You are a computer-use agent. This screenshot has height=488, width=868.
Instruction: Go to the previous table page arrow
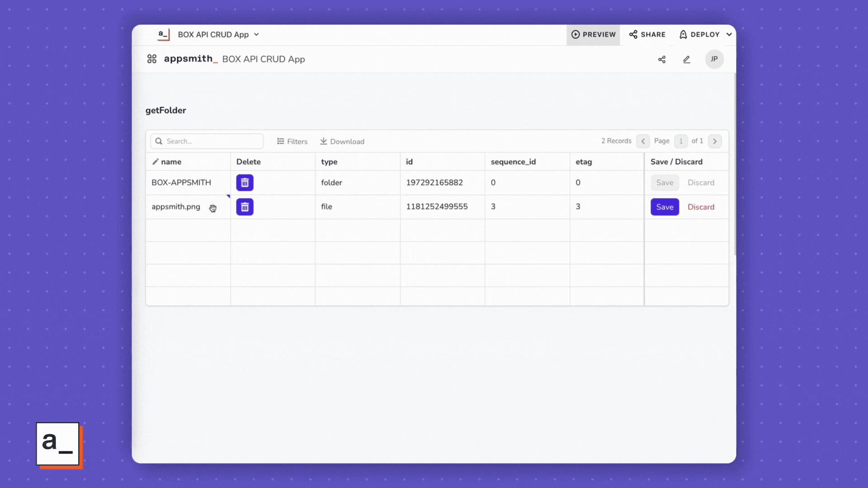(x=643, y=141)
